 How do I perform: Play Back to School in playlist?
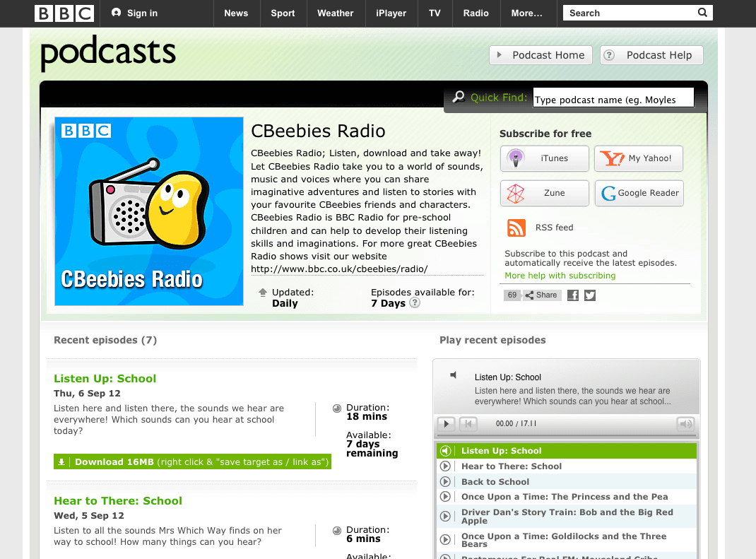pos(567,481)
